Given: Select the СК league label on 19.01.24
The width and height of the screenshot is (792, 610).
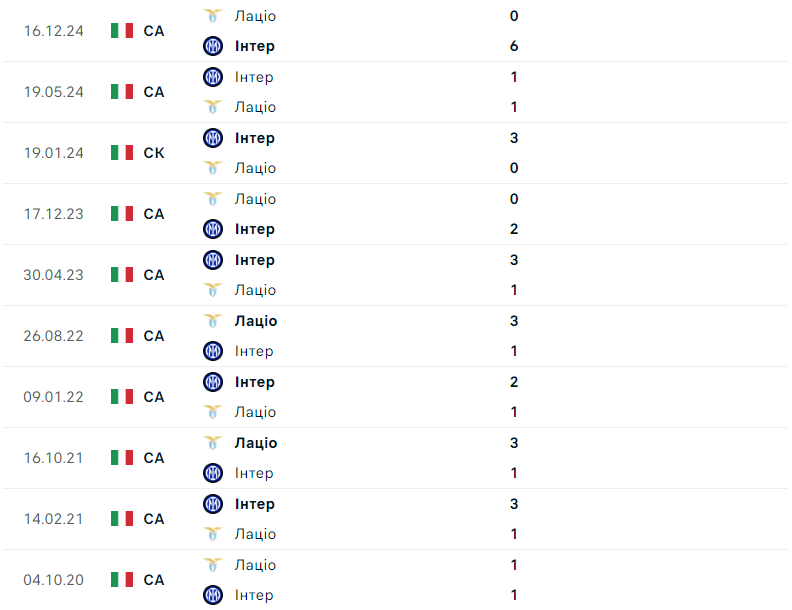Looking at the screenshot, I should coord(154,153).
